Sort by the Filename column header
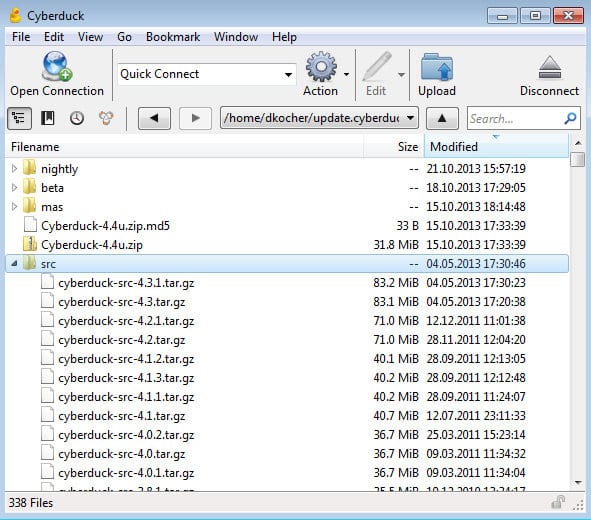 [185, 147]
